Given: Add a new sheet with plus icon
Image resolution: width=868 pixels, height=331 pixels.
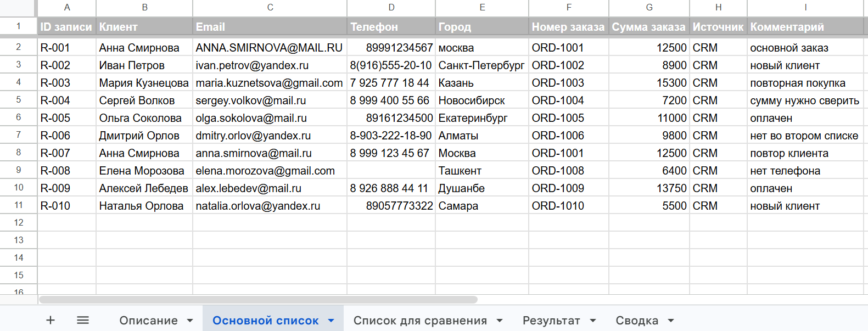Looking at the screenshot, I should tap(51, 320).
